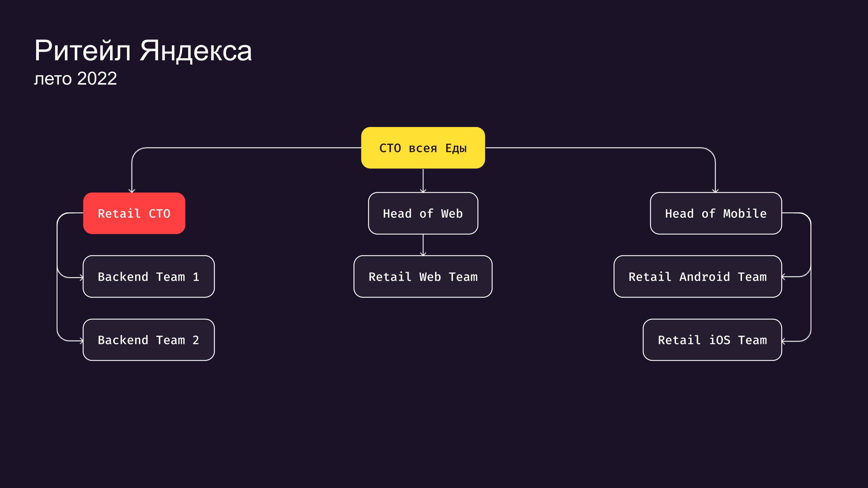Viewport: 868px width, 488px height.
Task: Click arrowhead pointing into Backend Team 1
Action: (81, 278)
